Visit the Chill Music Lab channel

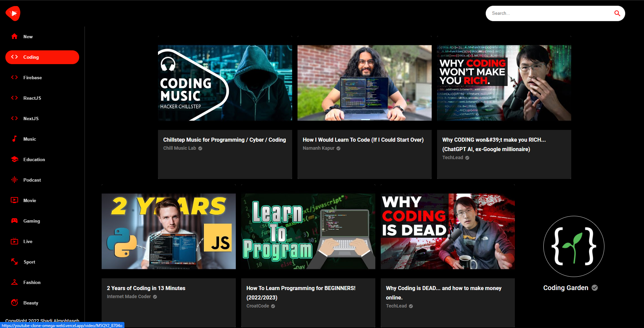click(x=179, y=148)
